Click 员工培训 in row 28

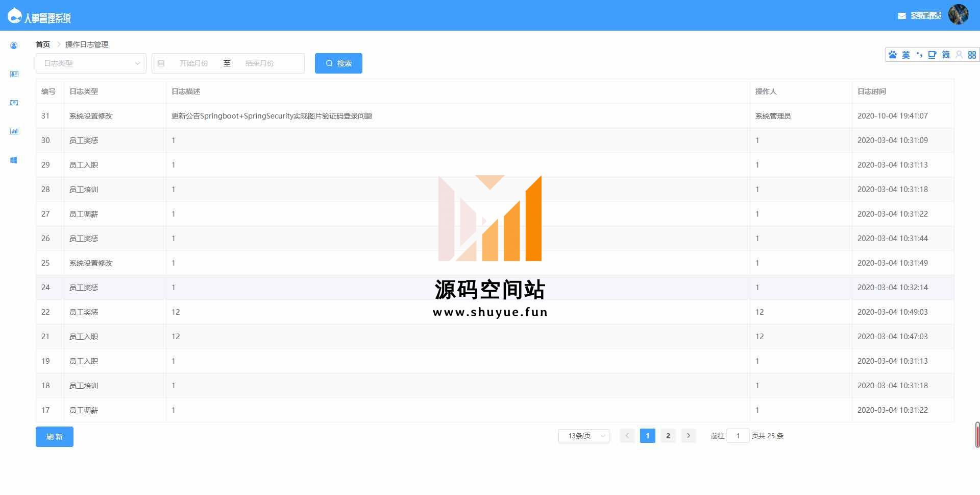tap(84, 190)
